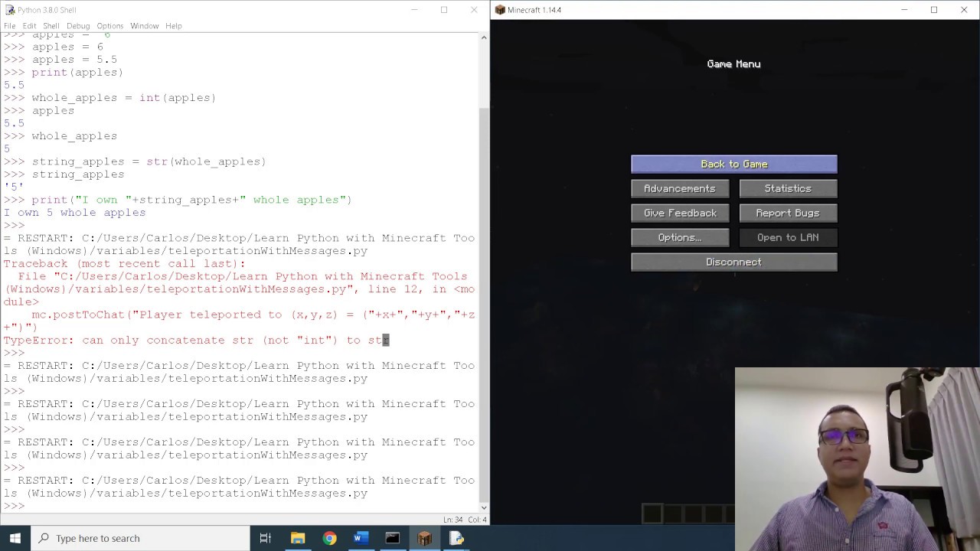Open the Window menu in IDLE

(x=144, y=26)
